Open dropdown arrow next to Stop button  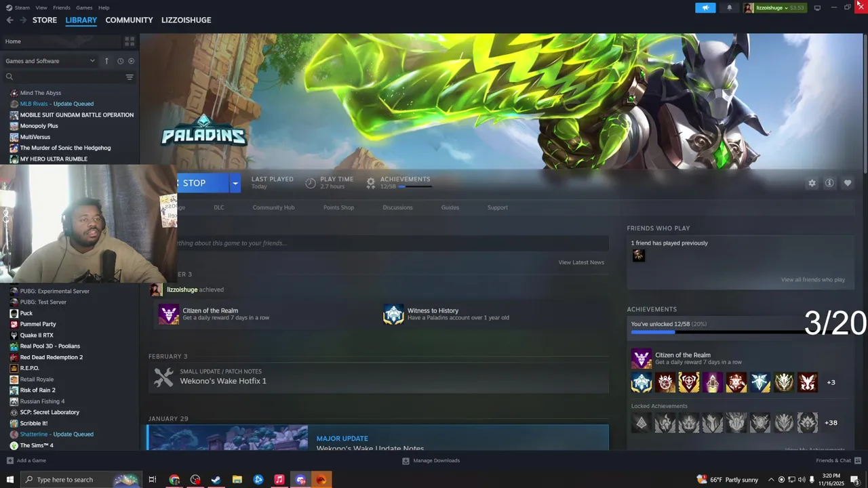(235, 183)
